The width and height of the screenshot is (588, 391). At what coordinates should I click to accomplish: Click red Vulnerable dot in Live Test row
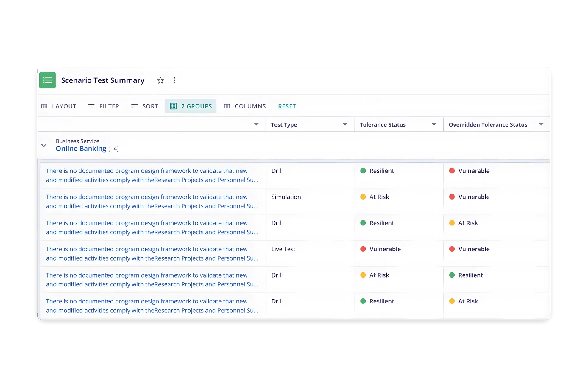coord(363,249)
